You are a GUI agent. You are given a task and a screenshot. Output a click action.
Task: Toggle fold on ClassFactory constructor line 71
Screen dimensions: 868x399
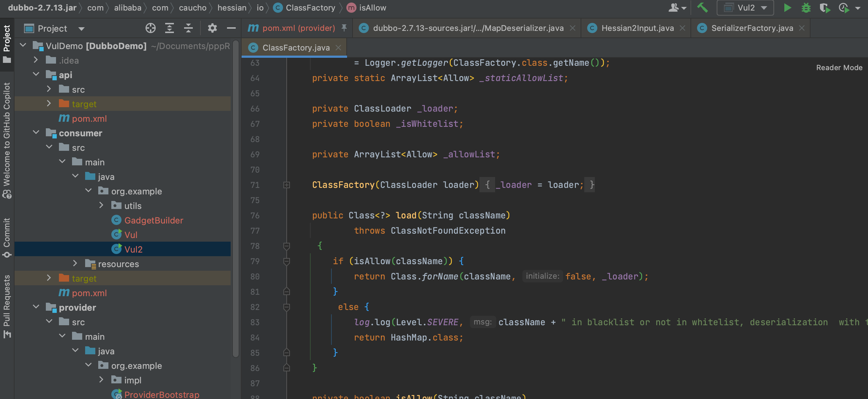287,185
